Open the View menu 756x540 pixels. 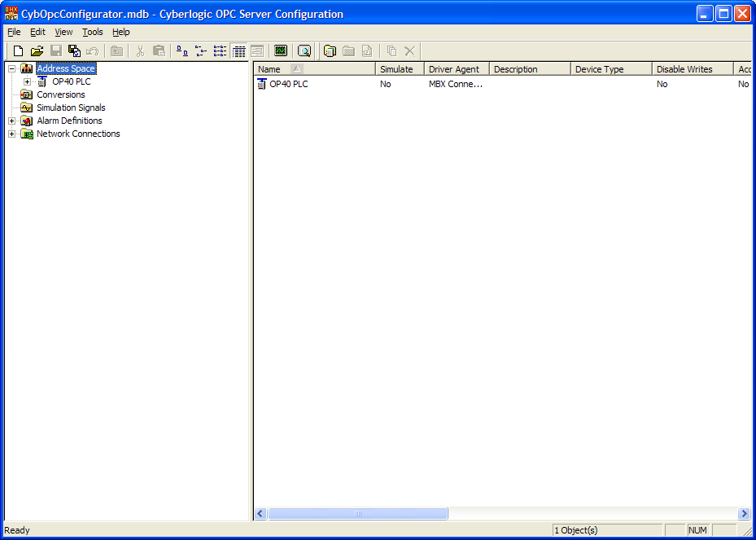pyautogui.click(x=63, y=33)
